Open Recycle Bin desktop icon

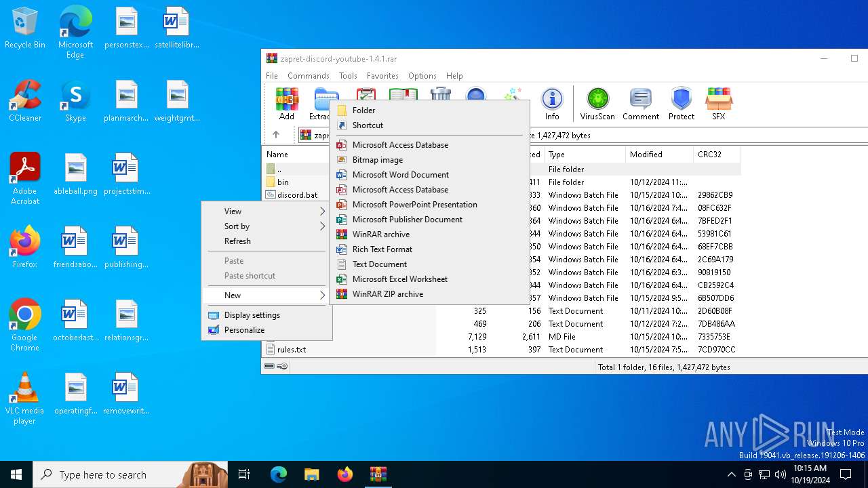[x=25, y=28]
